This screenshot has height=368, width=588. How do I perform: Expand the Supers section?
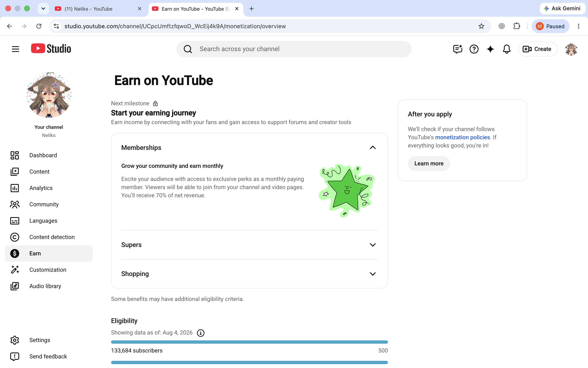click(x=372, y=245)
